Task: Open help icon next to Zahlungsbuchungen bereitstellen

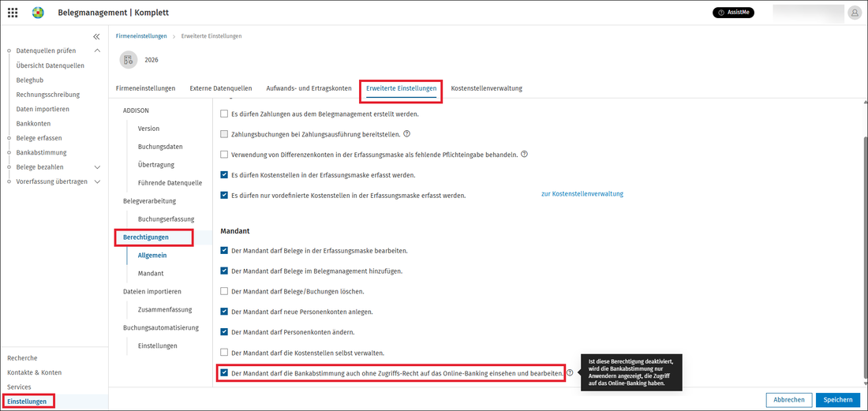Action: coord(406,134)
